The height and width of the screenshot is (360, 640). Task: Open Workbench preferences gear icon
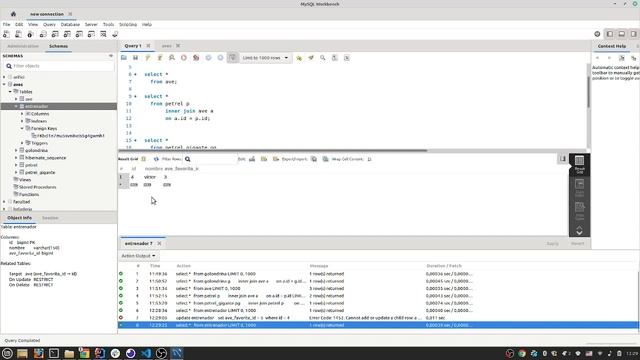tap(597, 34)
